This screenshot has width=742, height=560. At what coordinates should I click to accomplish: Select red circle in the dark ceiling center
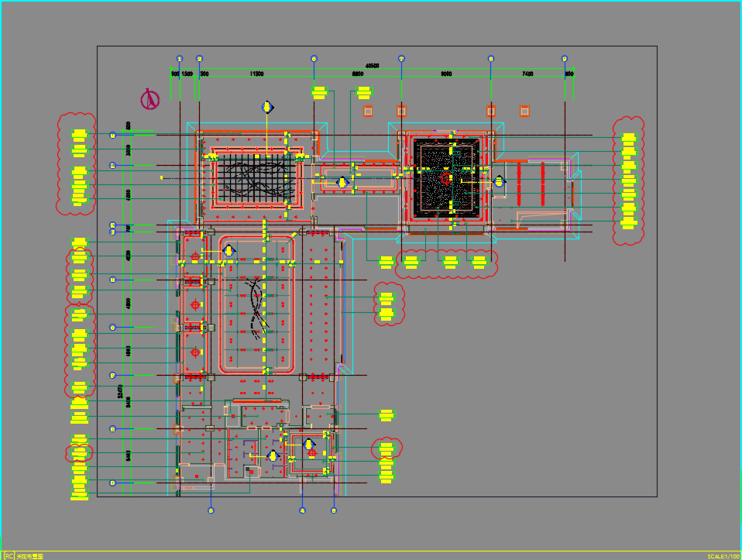446,178
